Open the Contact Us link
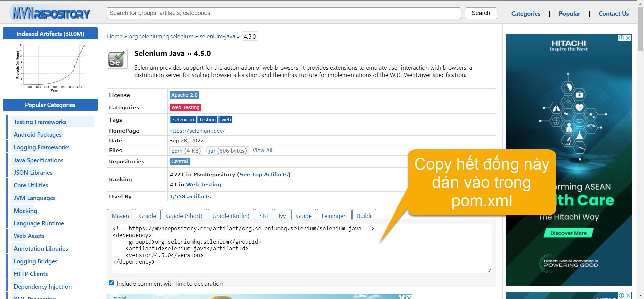This screenshot has height=299, width=644. pyautogui.click(x=613, y=14)
